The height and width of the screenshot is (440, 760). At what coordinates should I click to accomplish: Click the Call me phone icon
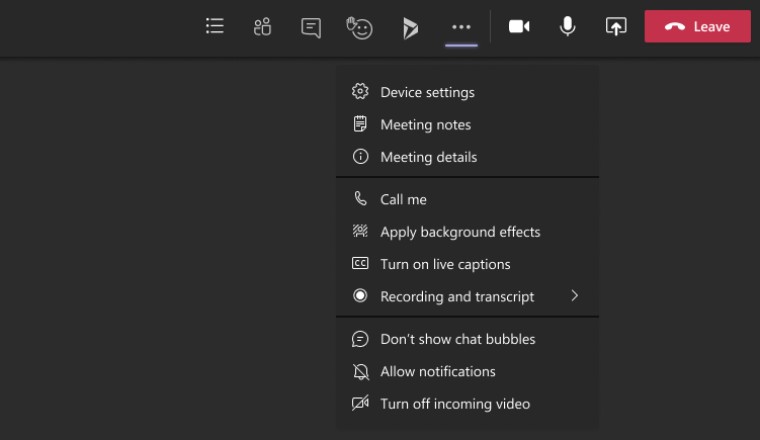360,198
